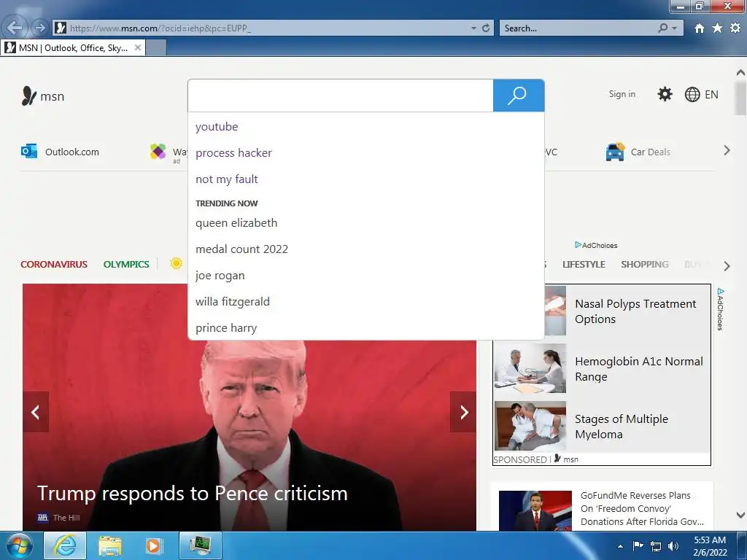Open the SHOPPING news category

[x=645, y=264]
